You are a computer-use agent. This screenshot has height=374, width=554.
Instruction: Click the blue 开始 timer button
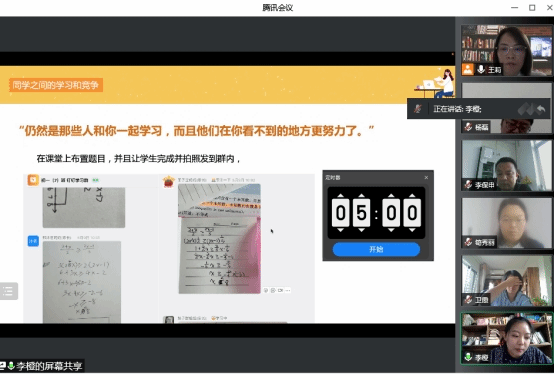click(x=376, y=249)
